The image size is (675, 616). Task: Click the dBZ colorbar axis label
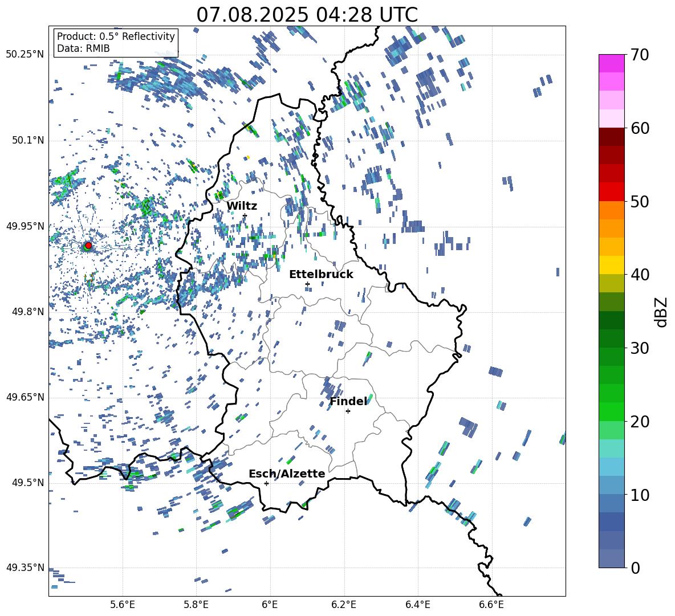[661, 312]
